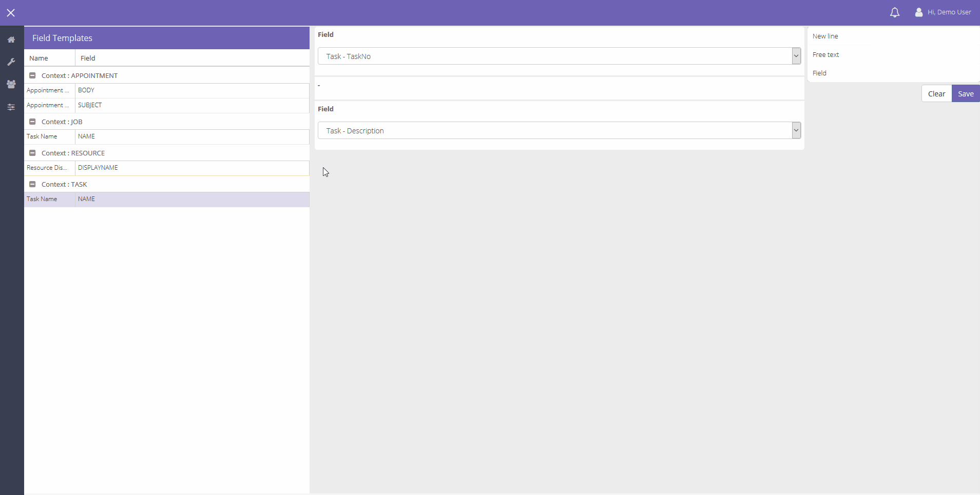Select the Appointment row with BODY field

pyautogui.click(x=167, y=90)
